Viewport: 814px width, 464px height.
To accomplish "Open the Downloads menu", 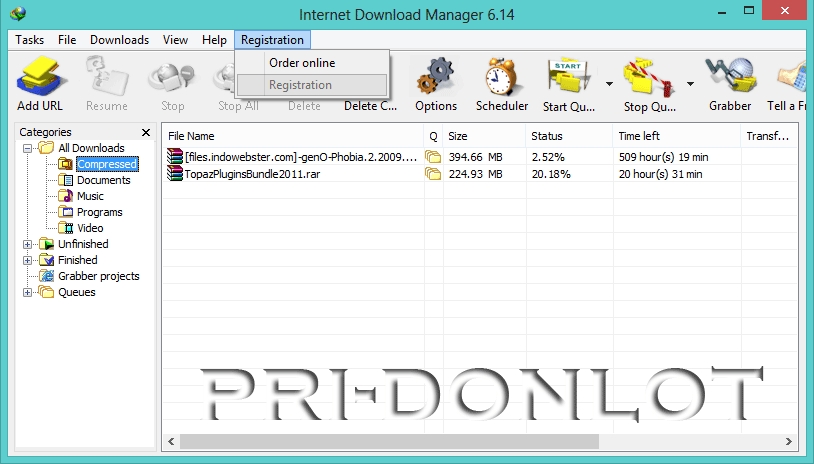I will click(119, 40).
